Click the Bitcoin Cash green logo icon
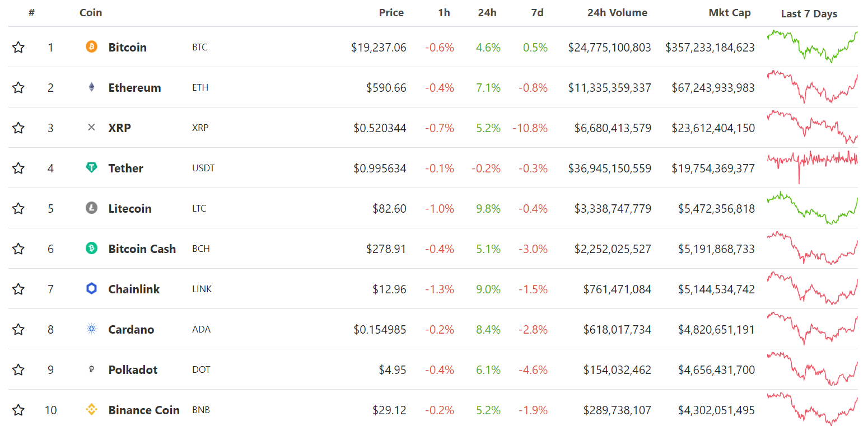The height and width of the screenshot is (426, 868). pyautogui.click(x=91, y=249)
